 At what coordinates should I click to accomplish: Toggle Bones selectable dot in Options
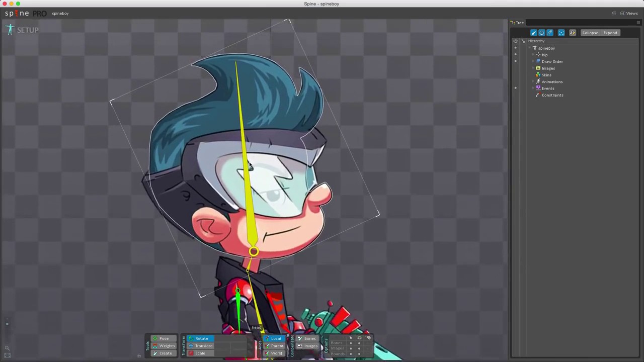351,343
